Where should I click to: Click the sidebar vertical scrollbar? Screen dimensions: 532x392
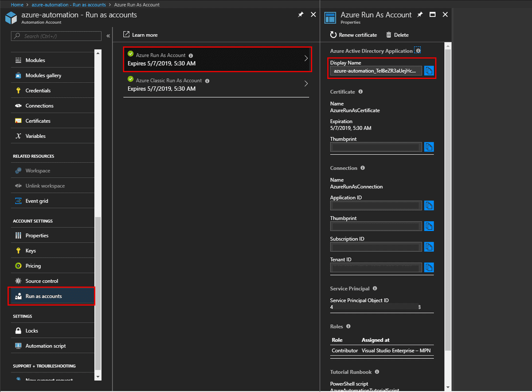[98, 293]
